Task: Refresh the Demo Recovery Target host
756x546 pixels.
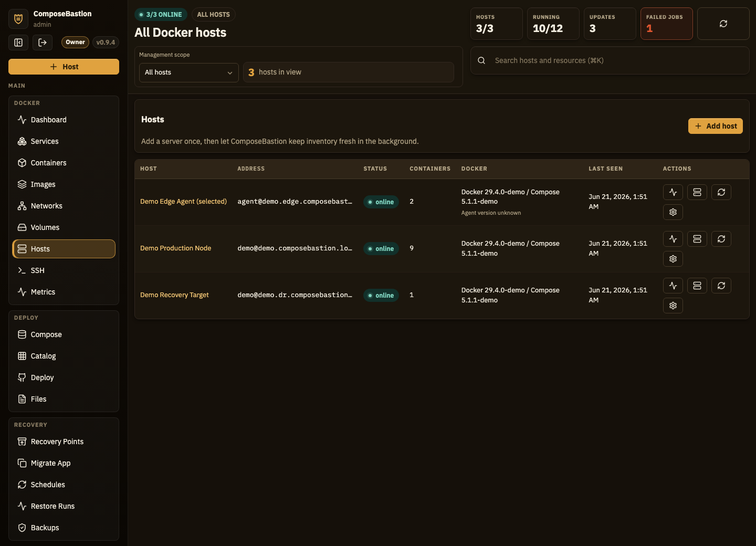Action: 721,286
